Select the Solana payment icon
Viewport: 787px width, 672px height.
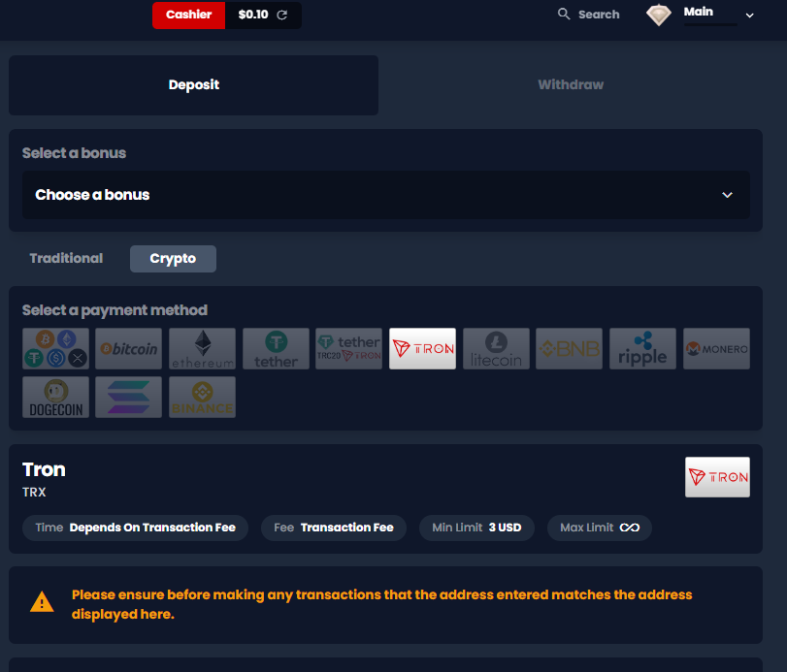(x=128, y=398)
